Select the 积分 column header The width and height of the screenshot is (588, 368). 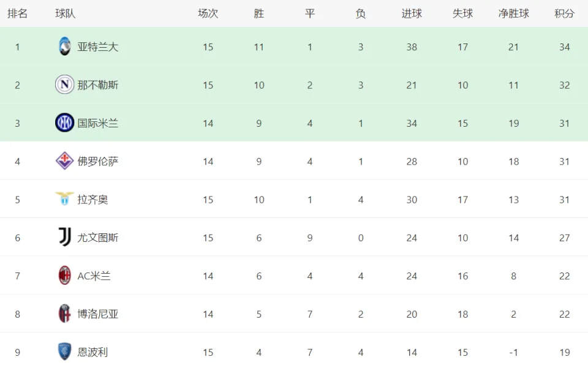564,13
